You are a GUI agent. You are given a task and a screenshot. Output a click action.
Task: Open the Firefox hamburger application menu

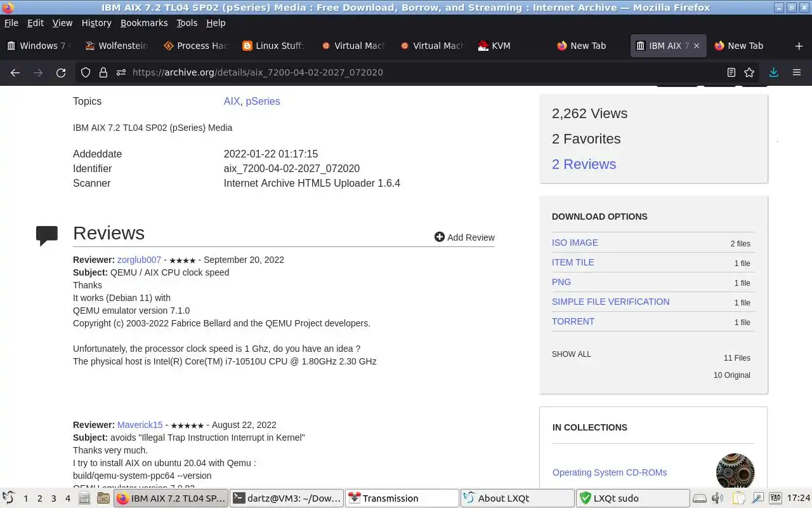pos(797,72)
